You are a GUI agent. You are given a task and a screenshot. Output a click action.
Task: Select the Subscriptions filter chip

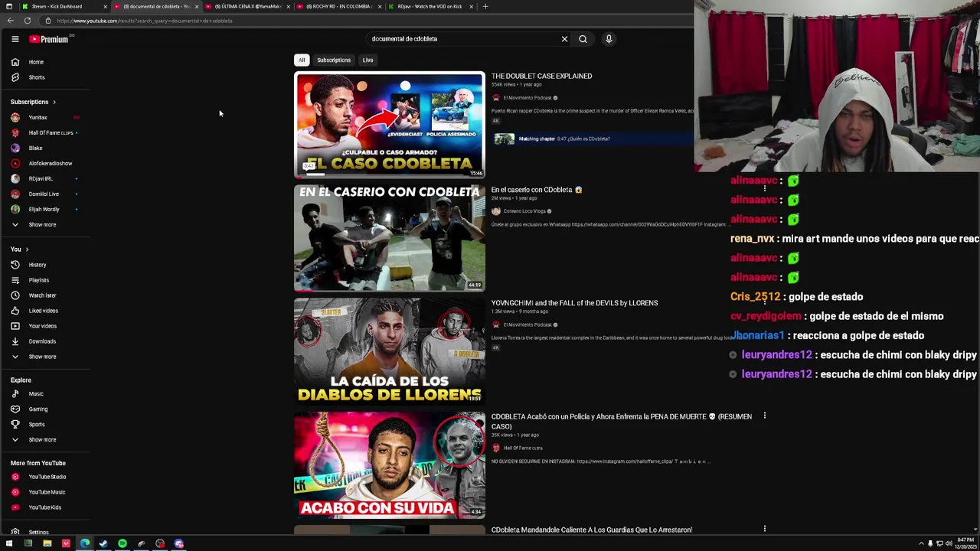pos(334,60)
